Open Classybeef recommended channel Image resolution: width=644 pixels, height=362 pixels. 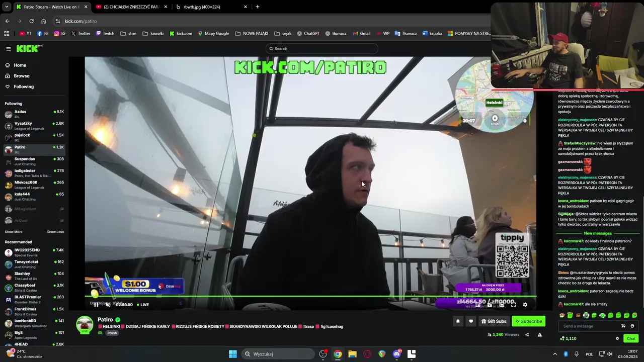pos(34,288)
